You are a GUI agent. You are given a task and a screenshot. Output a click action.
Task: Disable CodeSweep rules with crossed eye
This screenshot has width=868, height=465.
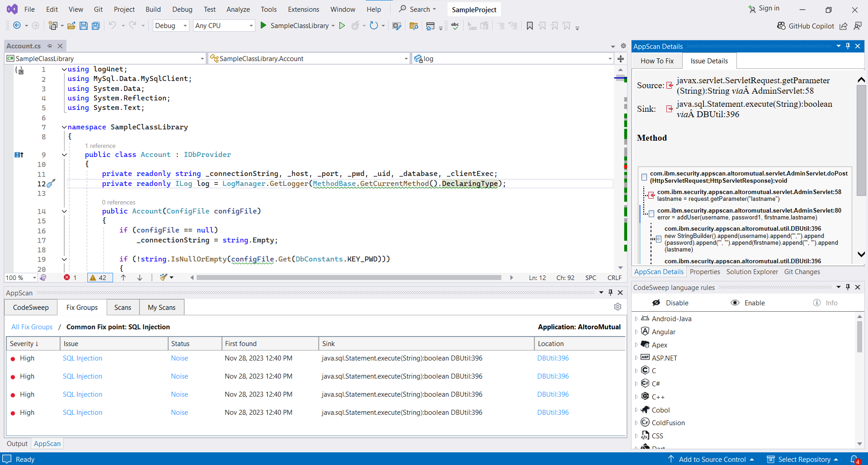pos(656,303)
